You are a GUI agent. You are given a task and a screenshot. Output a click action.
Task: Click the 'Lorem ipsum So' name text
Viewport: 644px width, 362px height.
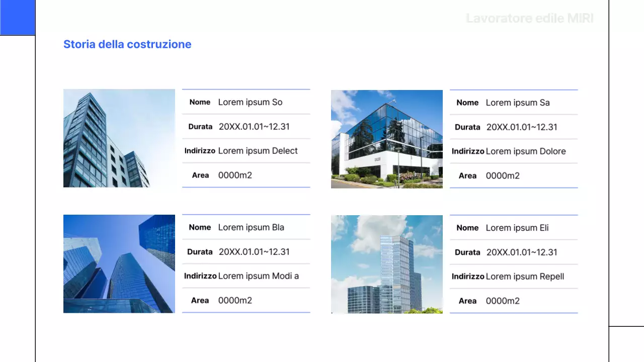250,102
